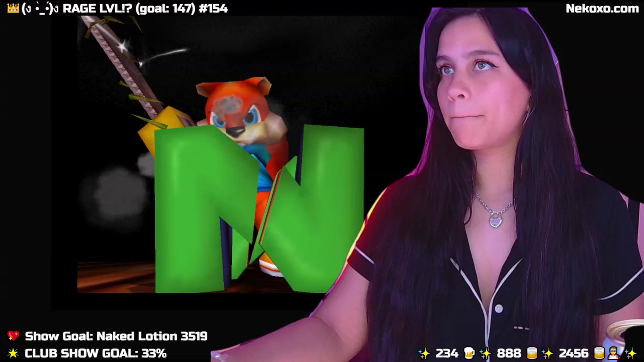Click the green N64 logo in the game
This screenshot has width=644, height=362.
[259, 209]
